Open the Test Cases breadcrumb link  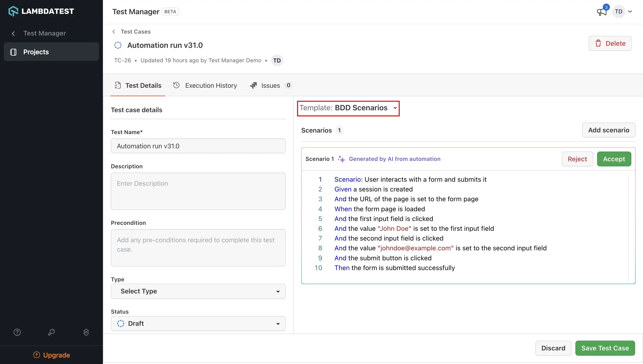(x=135, y=31)
